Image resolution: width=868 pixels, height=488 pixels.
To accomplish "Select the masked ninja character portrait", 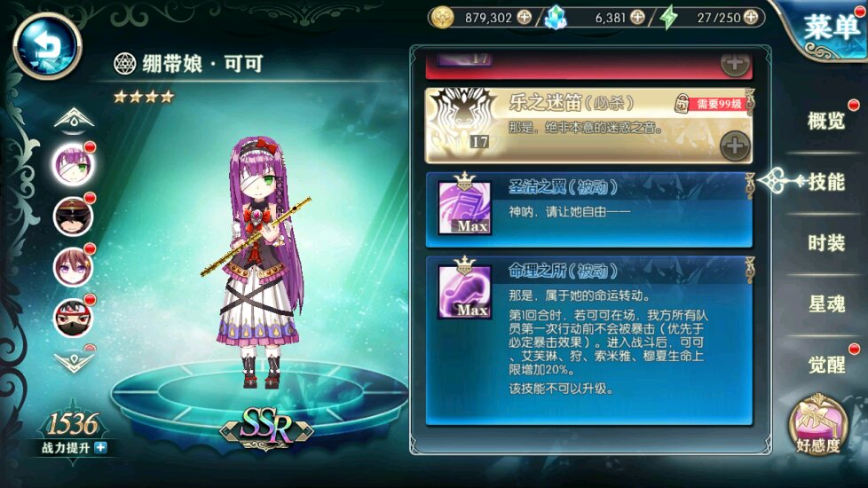I will (x=73, y=319).
